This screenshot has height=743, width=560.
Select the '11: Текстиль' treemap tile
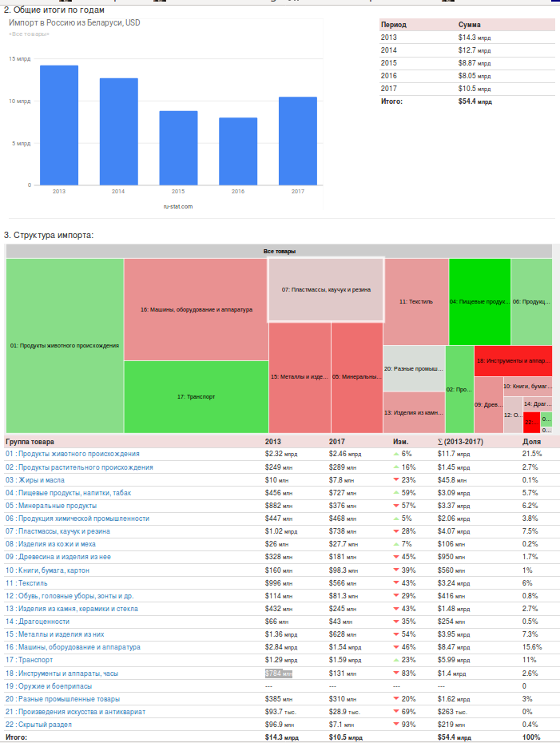pos(415,301)
